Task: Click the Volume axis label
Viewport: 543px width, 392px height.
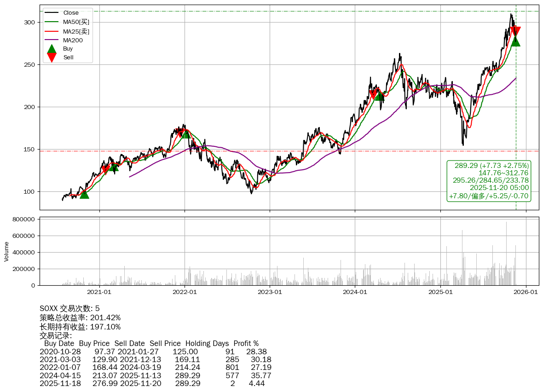Action: [x=6, y=252]
